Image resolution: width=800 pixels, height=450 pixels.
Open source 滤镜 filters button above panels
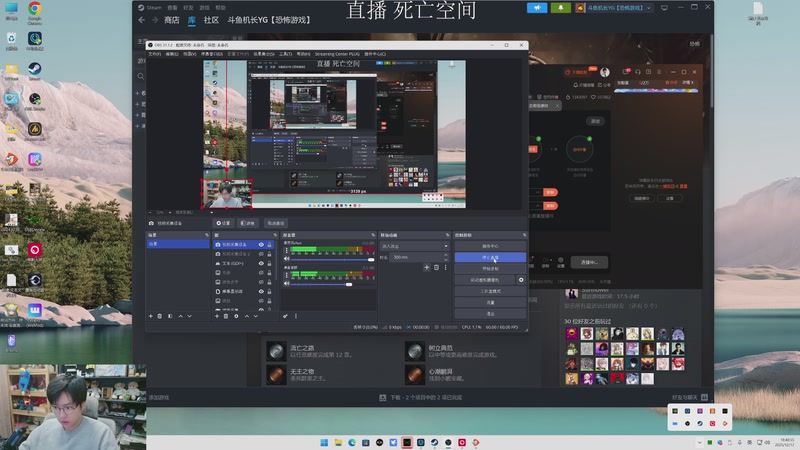[x=248, y=223]
